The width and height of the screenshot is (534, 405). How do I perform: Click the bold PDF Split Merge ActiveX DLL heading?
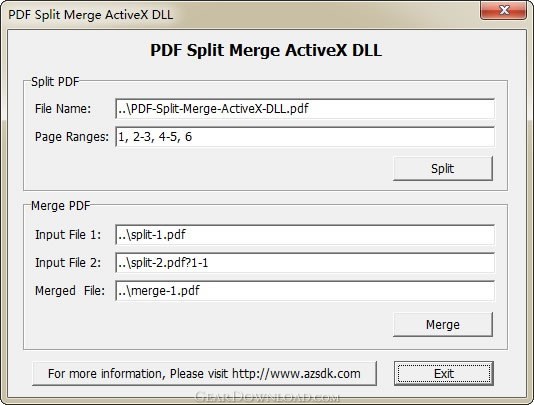pyautogui.click(x=266, y=50)
